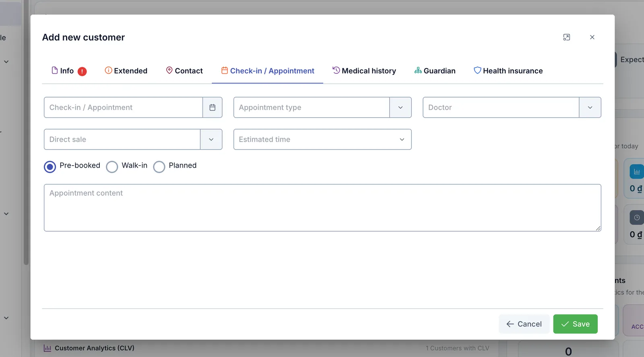644x357 pixels.
Task: Open the Health insurance tab
Action: click(508, 71)
